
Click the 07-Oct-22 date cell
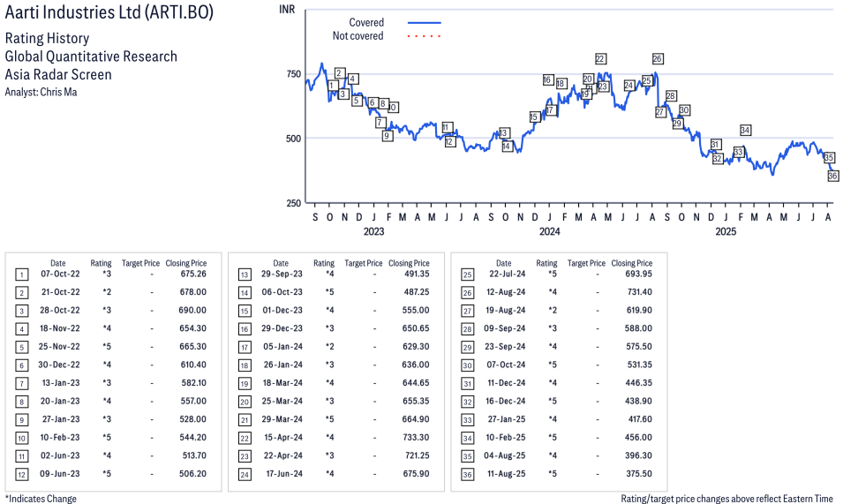tap(60, 274)
